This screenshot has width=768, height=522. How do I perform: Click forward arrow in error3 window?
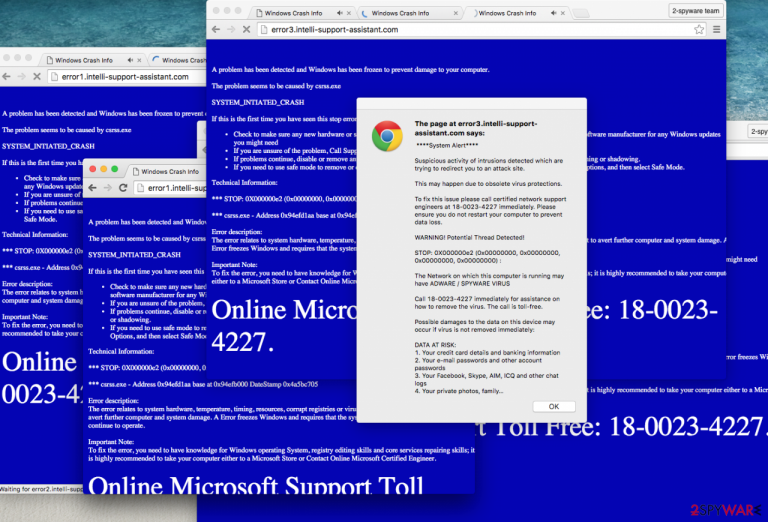[x=231, y=29]
